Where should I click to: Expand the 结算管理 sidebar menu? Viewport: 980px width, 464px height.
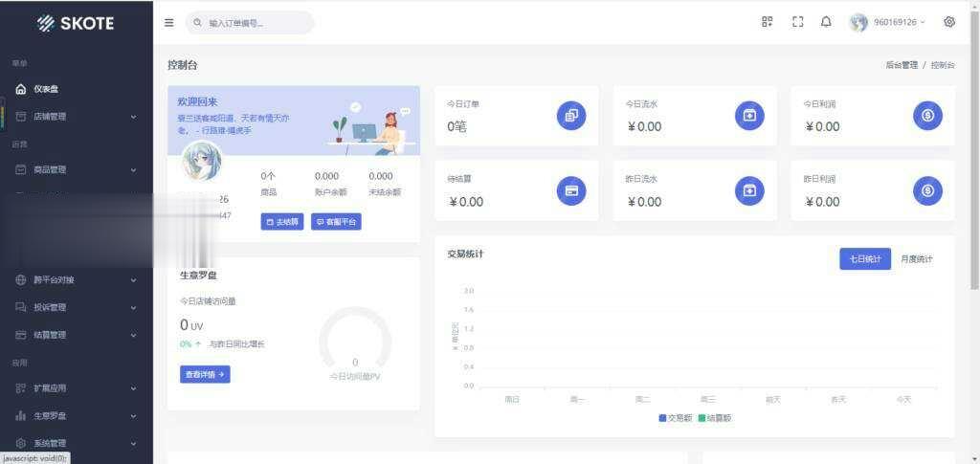point(75,335)
